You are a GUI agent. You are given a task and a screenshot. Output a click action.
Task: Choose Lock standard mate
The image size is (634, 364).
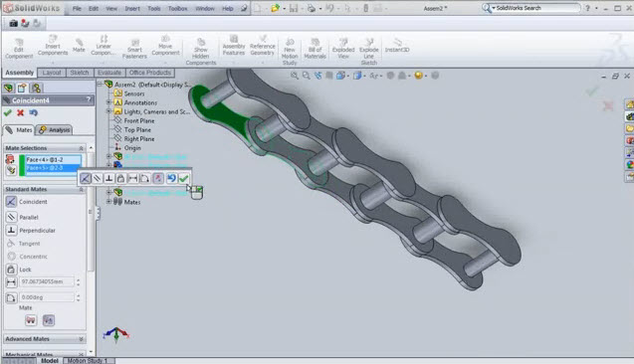tap(19, 270)
